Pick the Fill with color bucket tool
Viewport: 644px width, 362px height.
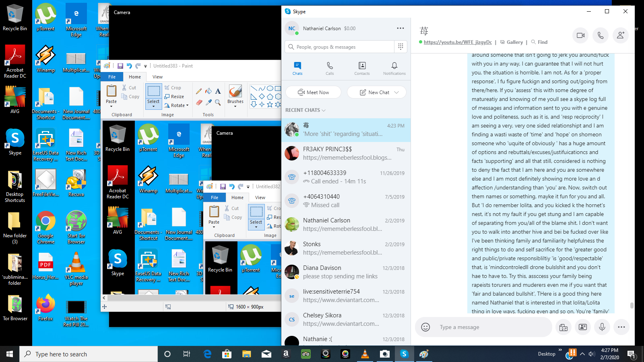208,91
